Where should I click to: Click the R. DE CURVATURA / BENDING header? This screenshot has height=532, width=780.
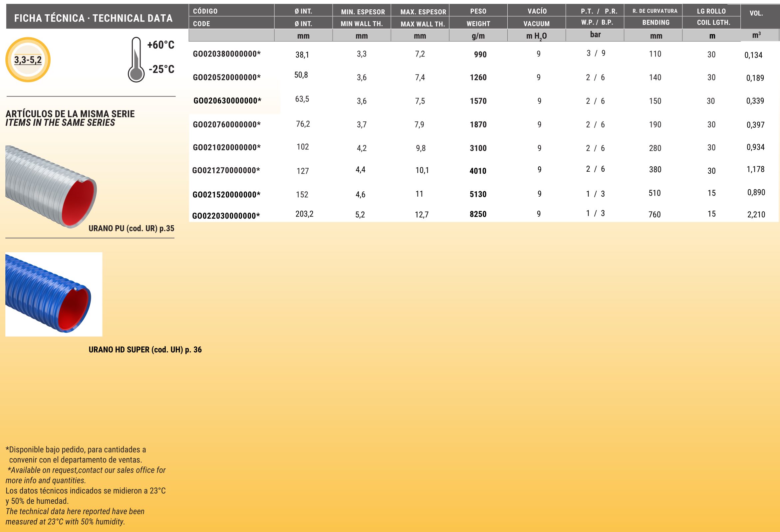point(655,17)
